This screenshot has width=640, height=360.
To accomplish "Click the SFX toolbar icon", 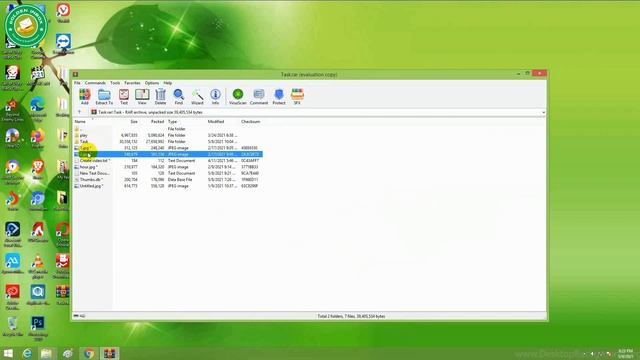I will click(x=297, y=97).
